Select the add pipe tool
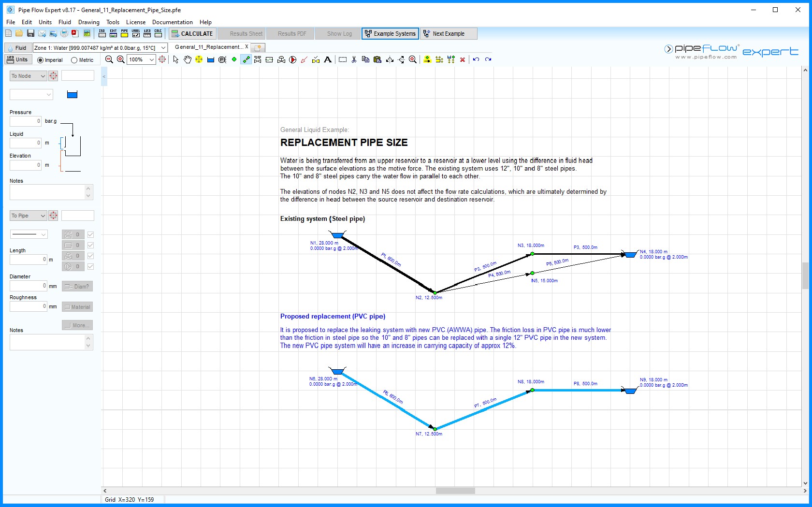The width and height of the screenshot is (812, 507). (246, 59)
